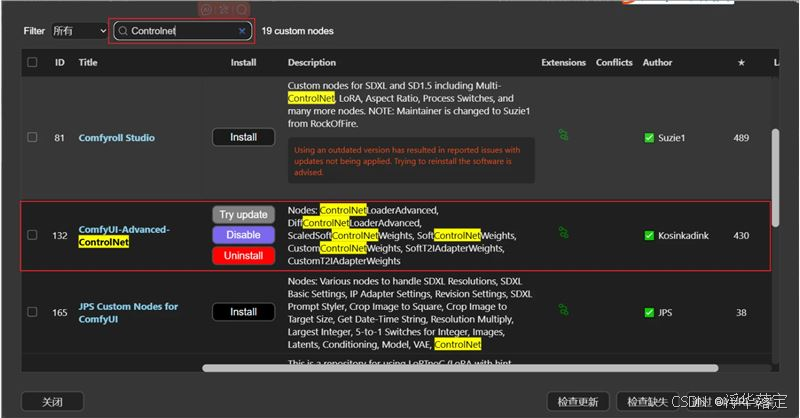Click Try update for ComfyUI-Advanced-ControlNet

coord(243,215)
